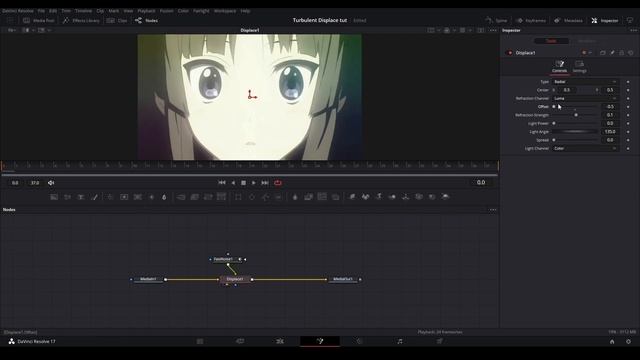The width and height of the screenshot is (640, 360).
Task: Toggle the Nodes panel button
Action: (146, 20)
